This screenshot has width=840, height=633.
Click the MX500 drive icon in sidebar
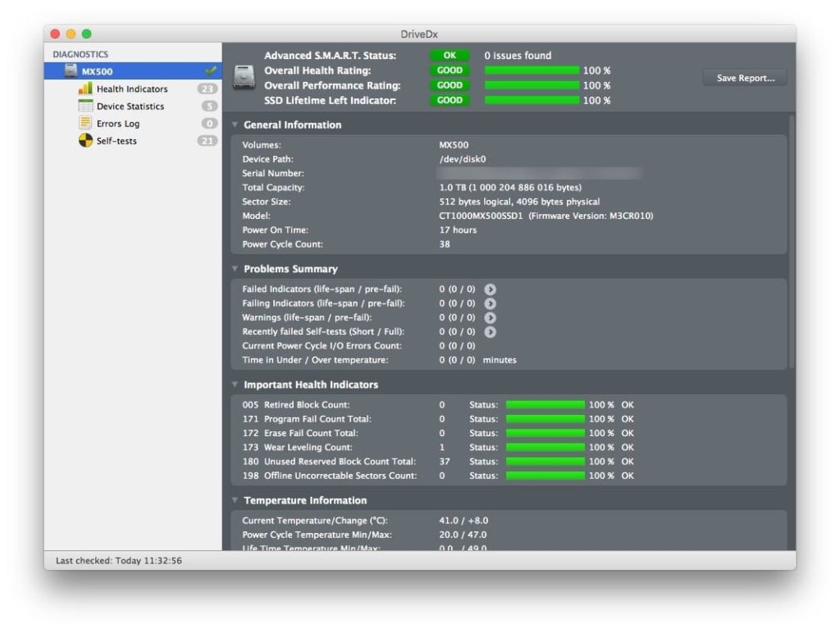[x=71, y=71]
